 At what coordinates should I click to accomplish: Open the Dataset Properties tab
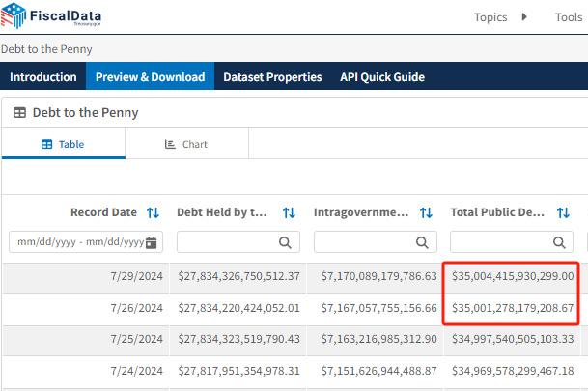tap(272, 77)
